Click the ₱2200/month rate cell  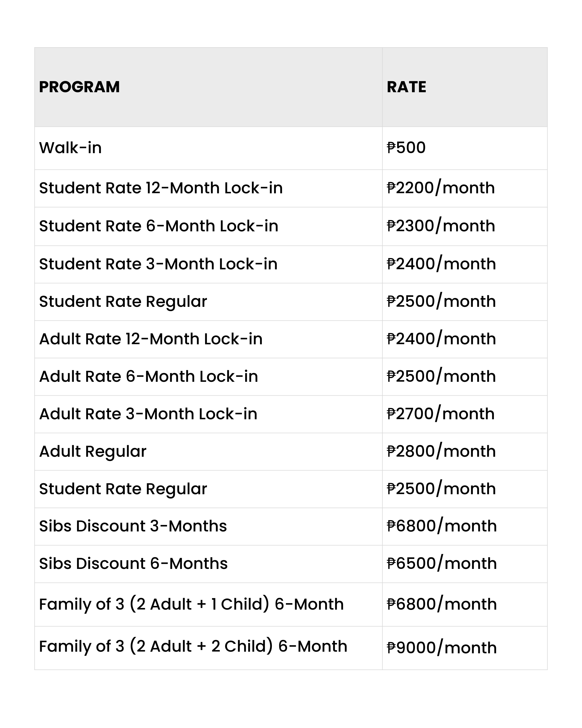click(441, 188)
